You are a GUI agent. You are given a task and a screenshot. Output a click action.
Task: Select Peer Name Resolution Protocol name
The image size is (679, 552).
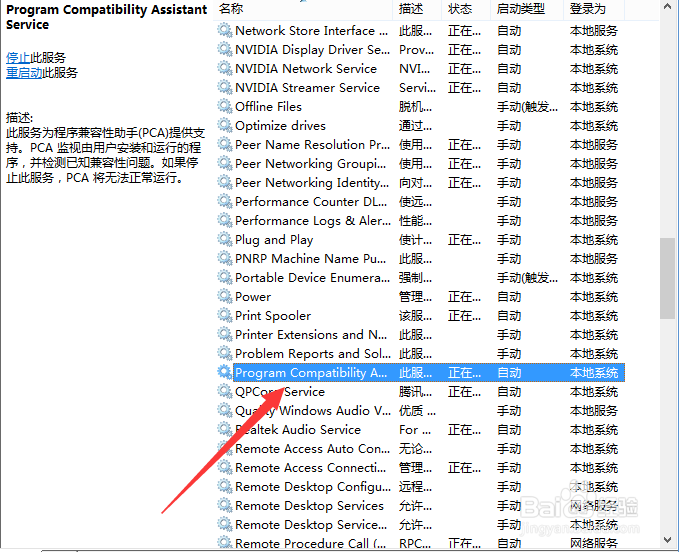tap(312, 145)
